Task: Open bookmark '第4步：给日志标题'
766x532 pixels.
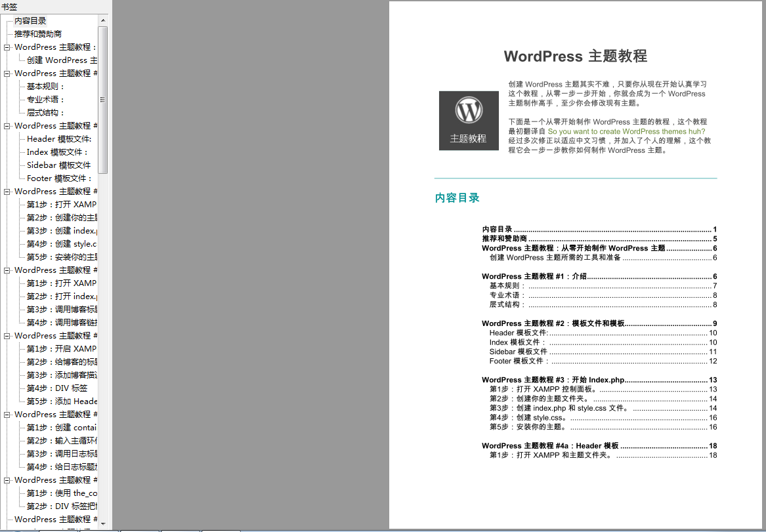Action: click(x=62, y=467)
